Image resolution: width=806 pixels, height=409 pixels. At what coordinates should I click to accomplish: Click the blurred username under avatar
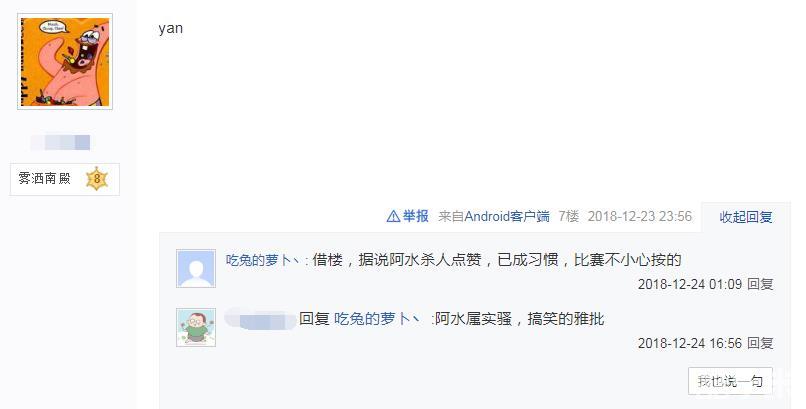pos(60,142)
